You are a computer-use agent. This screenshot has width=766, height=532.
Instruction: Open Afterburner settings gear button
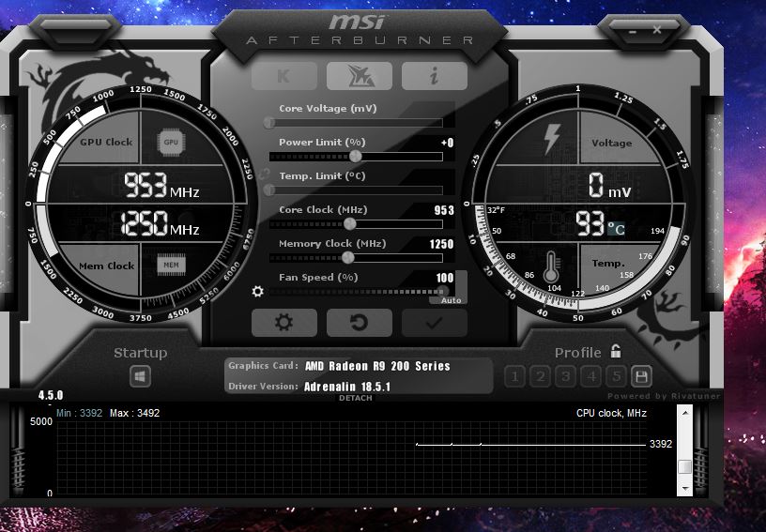click(x=284, y=323)
